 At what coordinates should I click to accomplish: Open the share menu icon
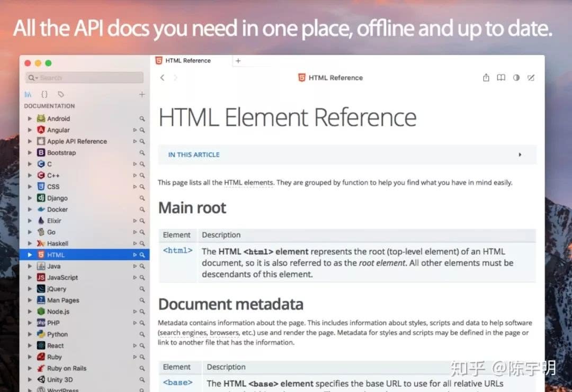tap(486, 78)
